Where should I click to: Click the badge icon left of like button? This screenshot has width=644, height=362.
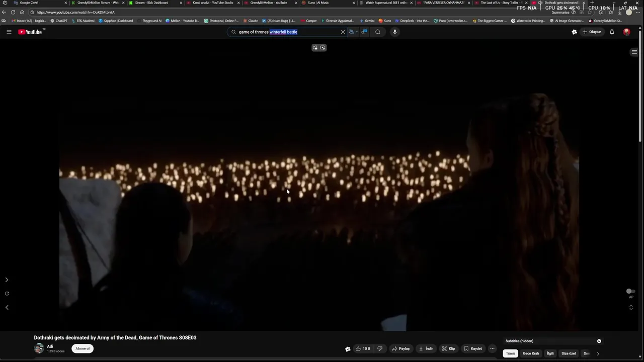[347, 348]
